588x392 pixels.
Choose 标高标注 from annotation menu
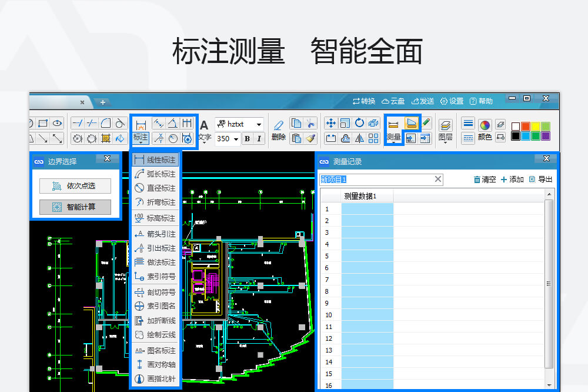click(155, 218)
